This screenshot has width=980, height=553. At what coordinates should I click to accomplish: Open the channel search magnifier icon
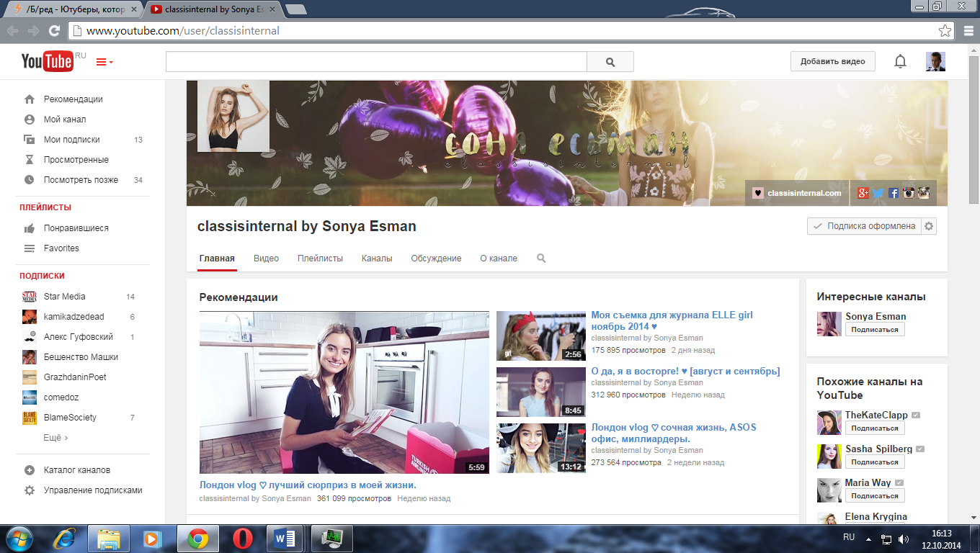(x=541, y=258)
